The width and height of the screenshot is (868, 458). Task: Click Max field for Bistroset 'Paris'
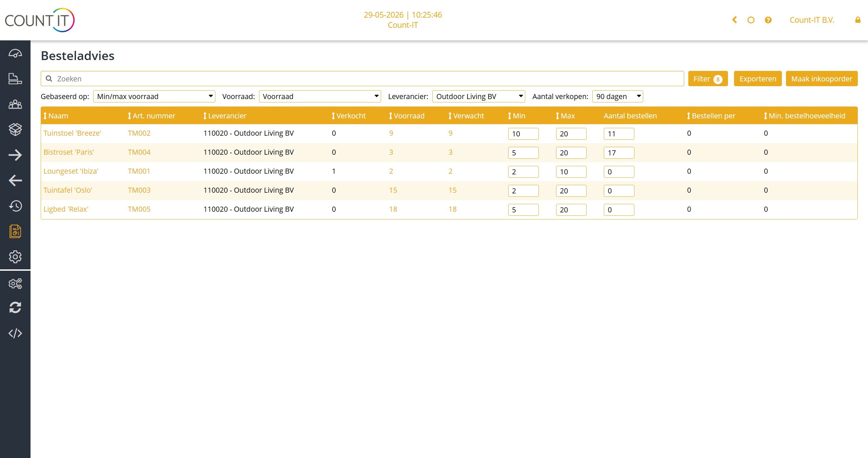point(571,153)
